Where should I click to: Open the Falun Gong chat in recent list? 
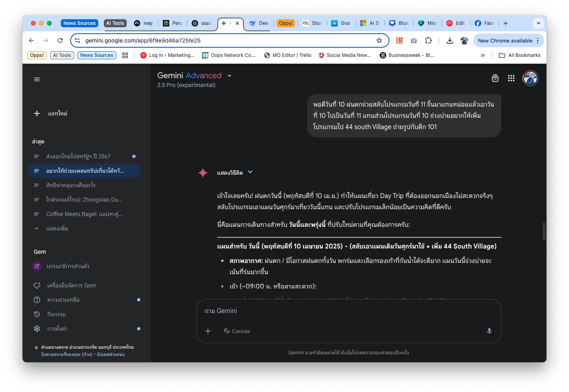click(x=84, y=185)
